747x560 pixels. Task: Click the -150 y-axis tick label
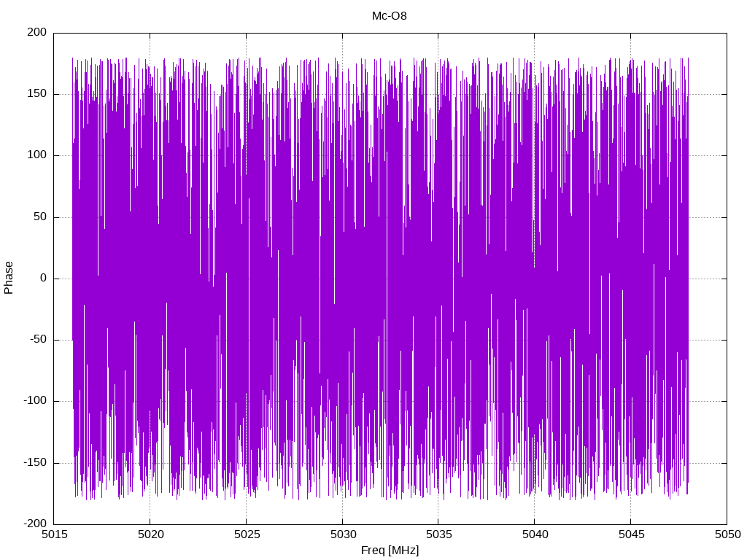[35, 462]
